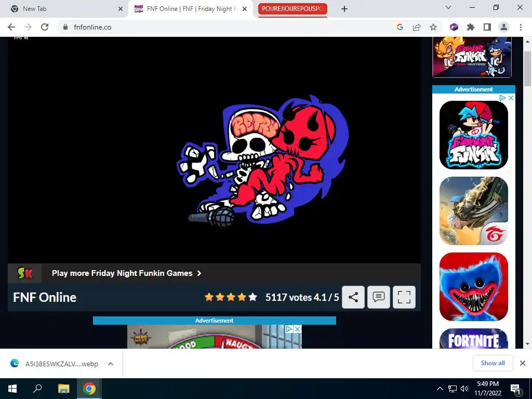Open the Extensions puzzle piece menu

(471, 27)
